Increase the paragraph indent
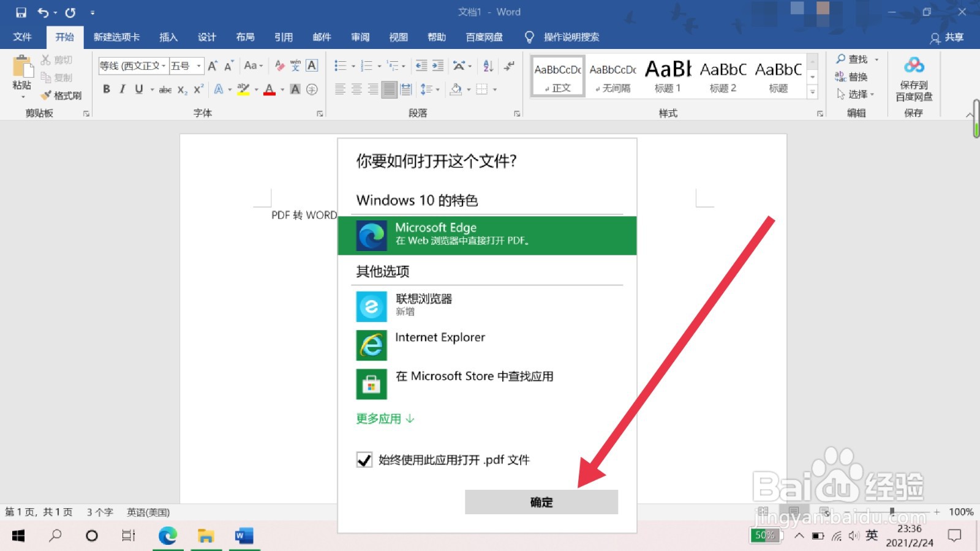This screenshot has width=980, height=551. [438, 66]
